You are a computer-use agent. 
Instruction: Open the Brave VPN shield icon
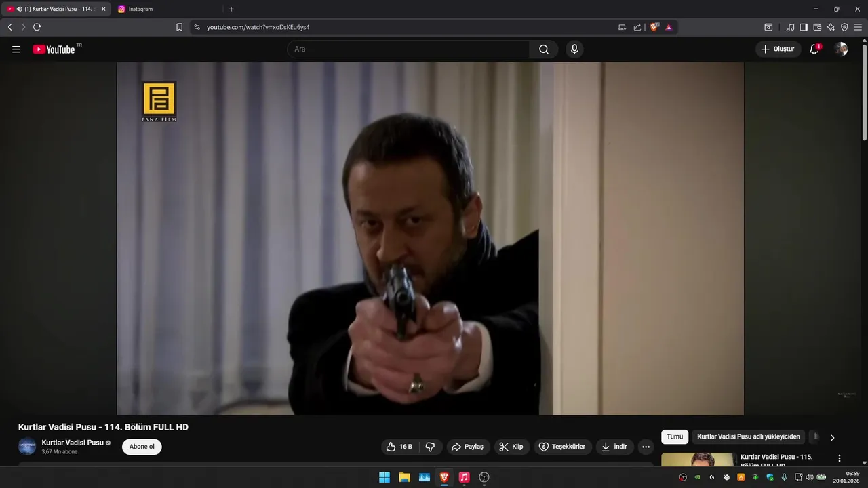[x=844, y=27]
